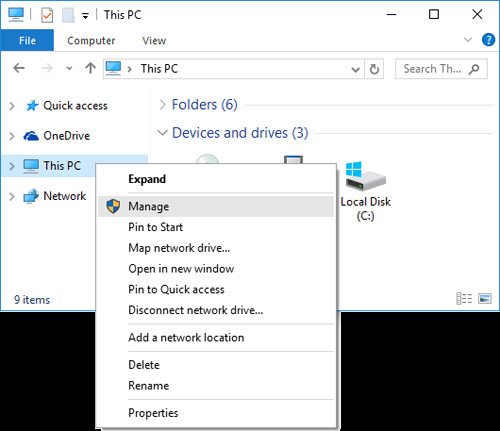
Task: Choose Expand in the context menu
Action: pos(216,179)
